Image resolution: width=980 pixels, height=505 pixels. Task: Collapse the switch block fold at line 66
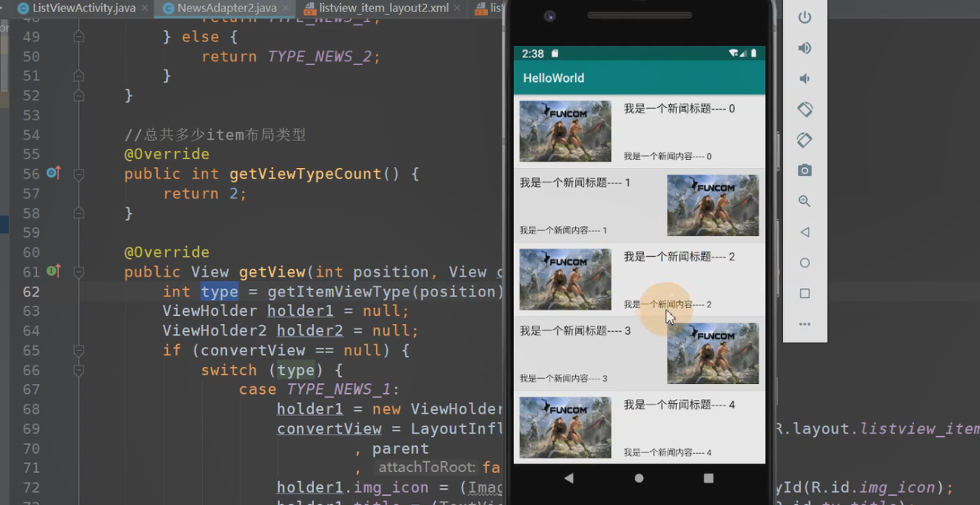click(78, 370)
